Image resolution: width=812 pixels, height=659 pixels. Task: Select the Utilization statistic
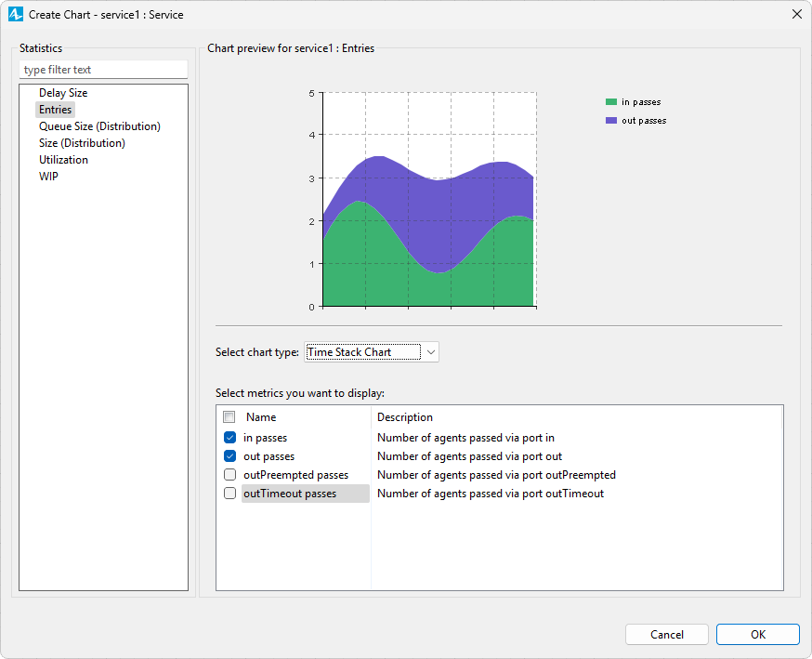click(x=63, y=160)
